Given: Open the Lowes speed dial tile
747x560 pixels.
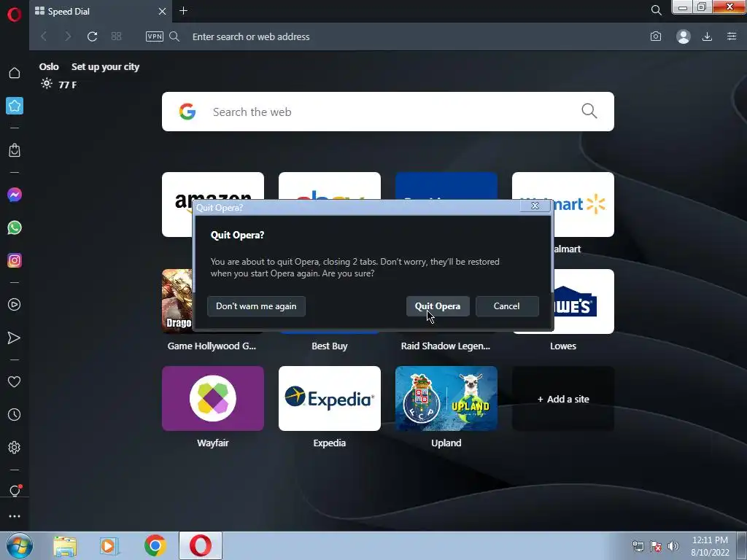Looking at the screenshot, I should click(584, 301).
